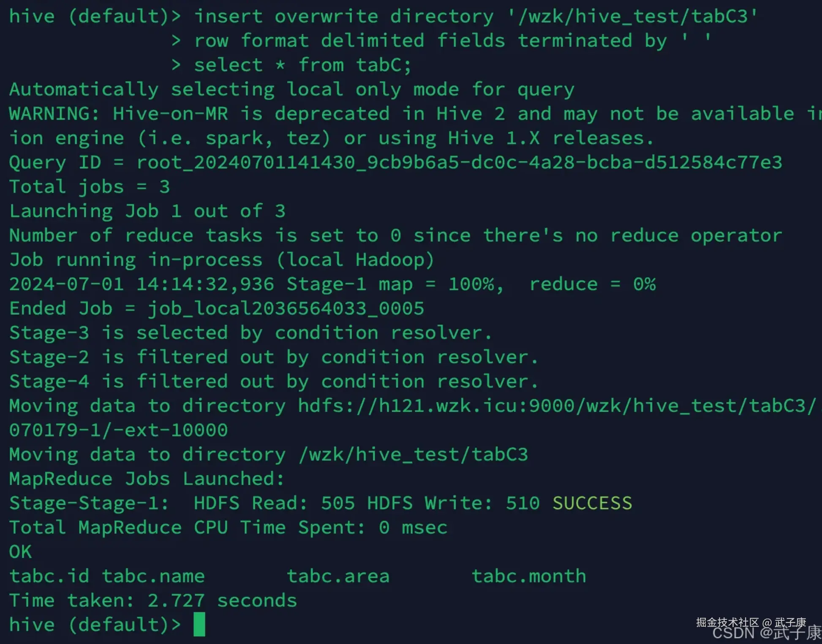This screenshot has height=644, width=822.
Task: Click 'Stage-2 is filtered out' line
Action: point(273,357)
